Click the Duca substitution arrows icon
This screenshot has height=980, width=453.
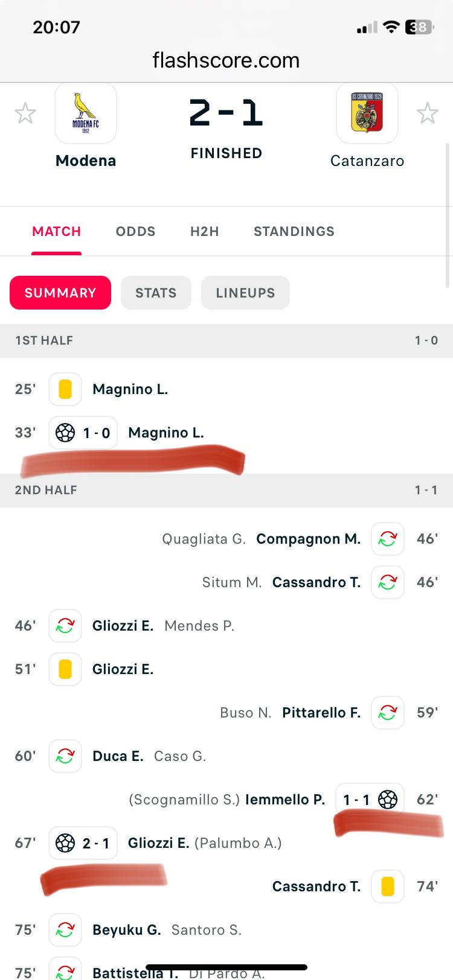tap(65, 756)
